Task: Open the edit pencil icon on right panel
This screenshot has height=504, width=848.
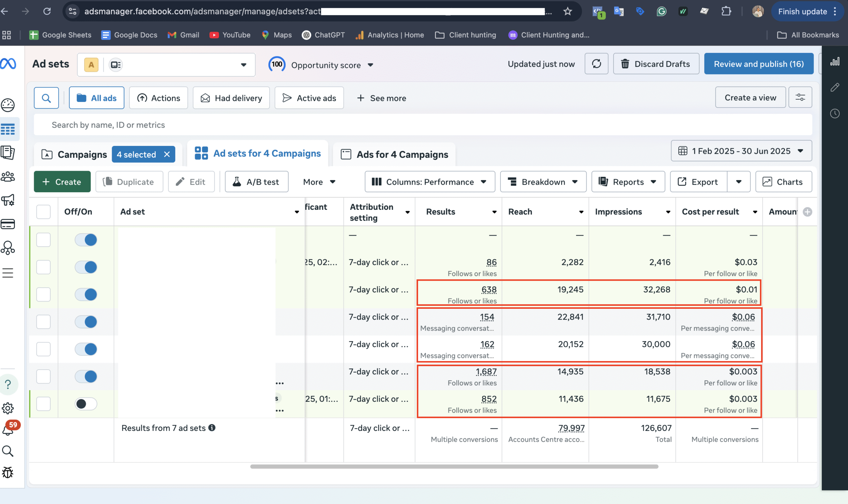Action: pos(835,87)
